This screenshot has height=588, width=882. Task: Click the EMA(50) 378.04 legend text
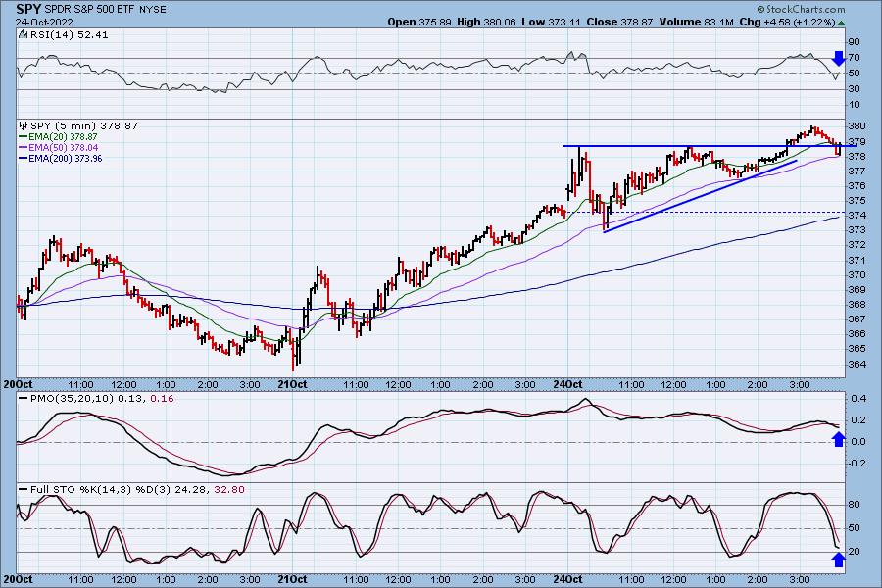64,147
